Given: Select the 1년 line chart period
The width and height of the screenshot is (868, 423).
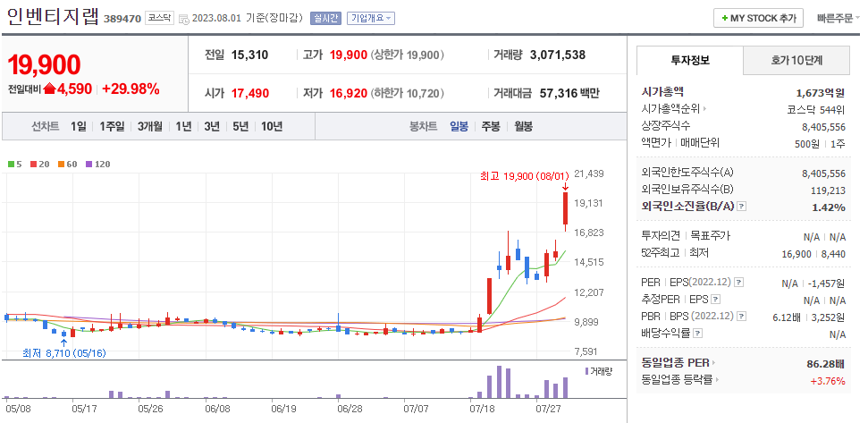Looking at the screenshot, I should (183, 126).
